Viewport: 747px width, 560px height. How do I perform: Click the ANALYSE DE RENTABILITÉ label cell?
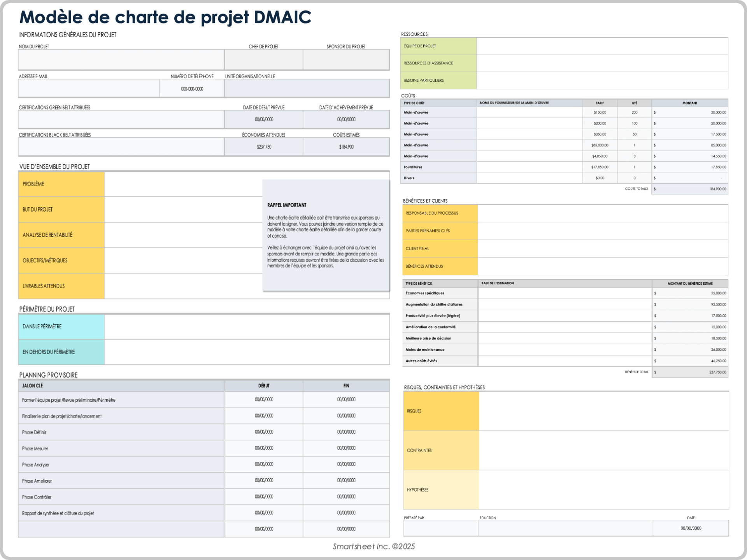[61, 235]
